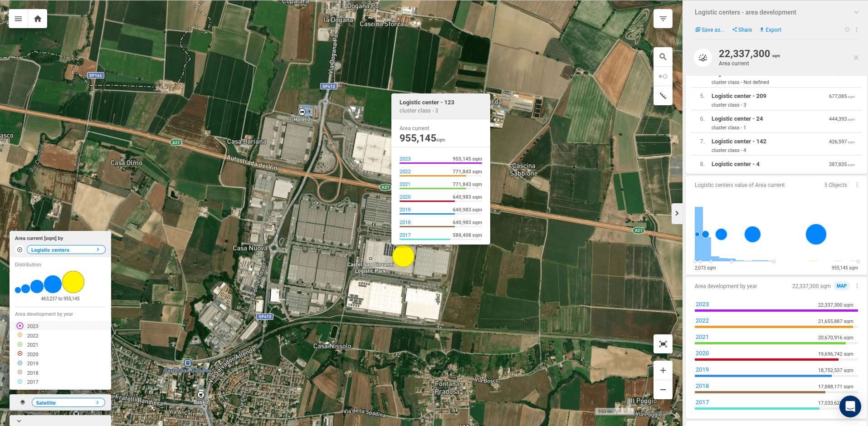Image resolution: width=868 pixels, height=426 pixels.
Task: Click the fullscreen map extent icon
Action: coord(663,344)
